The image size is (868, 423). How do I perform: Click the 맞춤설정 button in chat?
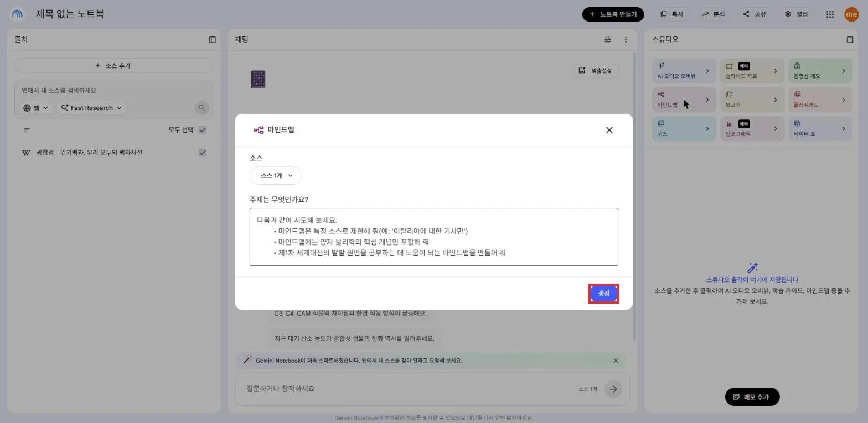click(x=596, y=70)
